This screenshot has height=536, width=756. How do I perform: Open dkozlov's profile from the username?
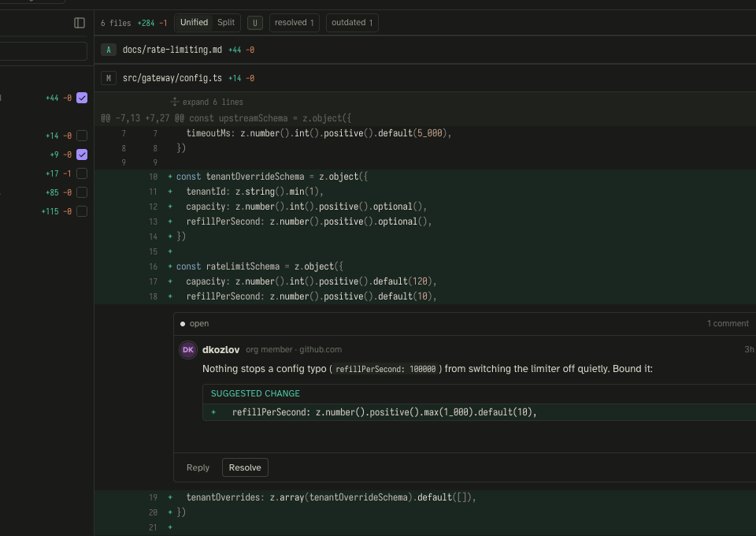click(220, 350)
